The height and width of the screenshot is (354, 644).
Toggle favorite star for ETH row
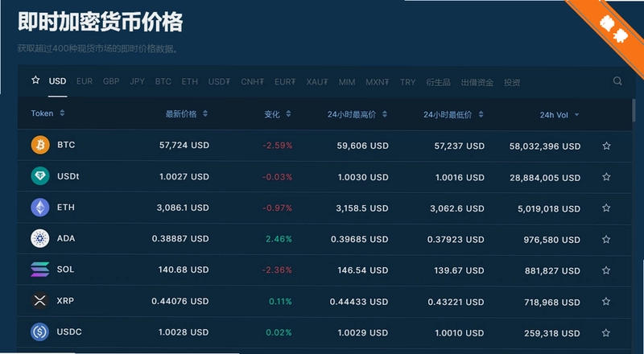[x=606, y=208]
